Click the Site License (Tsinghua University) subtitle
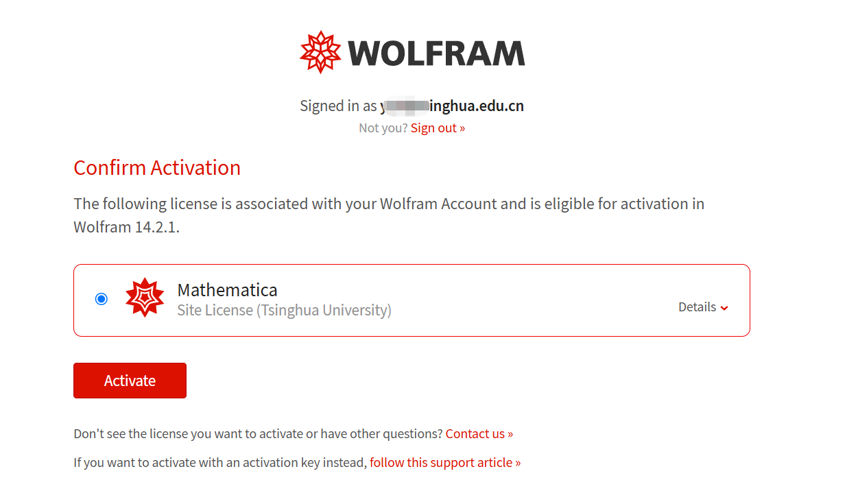Screen dimensions: 858x504 [x=284, y=311]
